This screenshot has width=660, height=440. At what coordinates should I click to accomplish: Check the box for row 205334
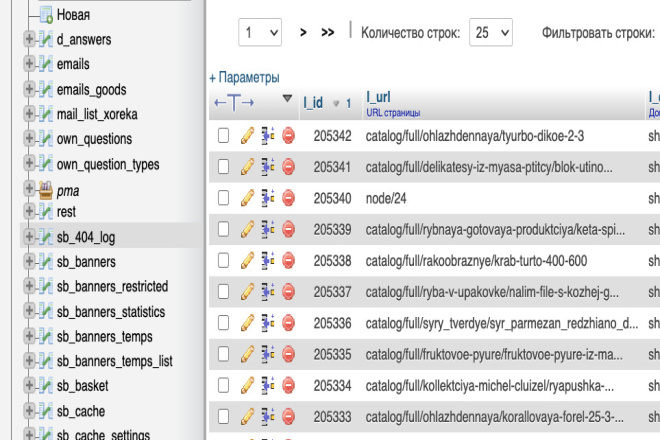click(224, 385)
